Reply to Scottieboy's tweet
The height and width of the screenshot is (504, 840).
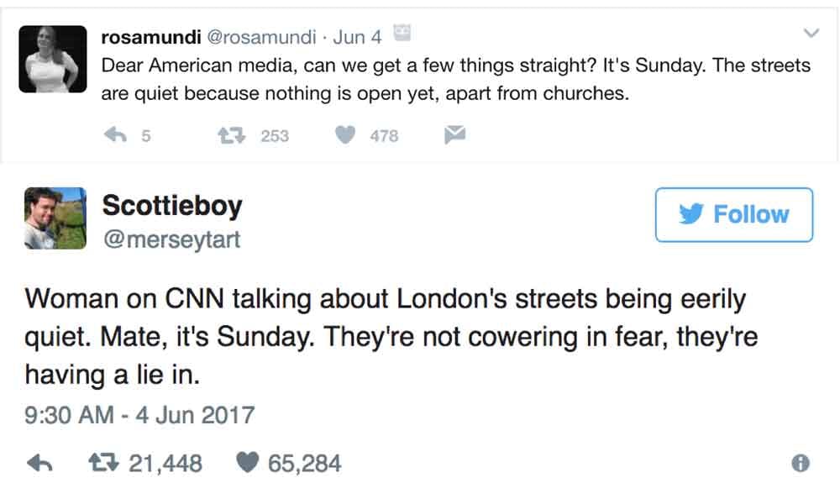pyautogui.click(x=40, y=463)
